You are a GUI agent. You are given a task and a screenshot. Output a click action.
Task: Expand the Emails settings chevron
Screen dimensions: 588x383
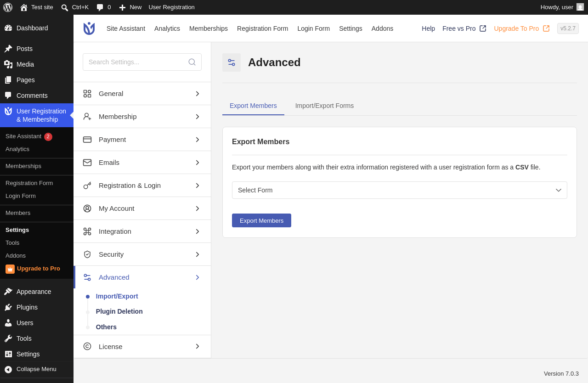198,163
